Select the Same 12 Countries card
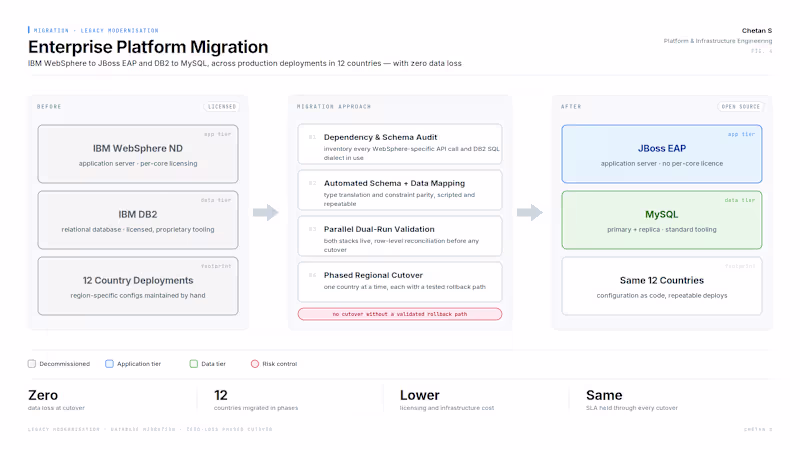Viewport: 800px width, 450px height. pyautogui.click(x=662, y=286)
